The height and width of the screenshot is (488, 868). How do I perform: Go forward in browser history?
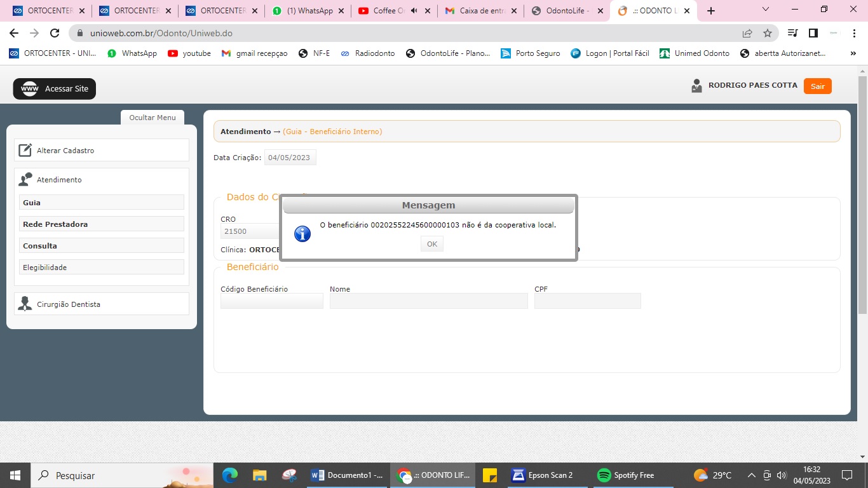click(x=34, y=33)
